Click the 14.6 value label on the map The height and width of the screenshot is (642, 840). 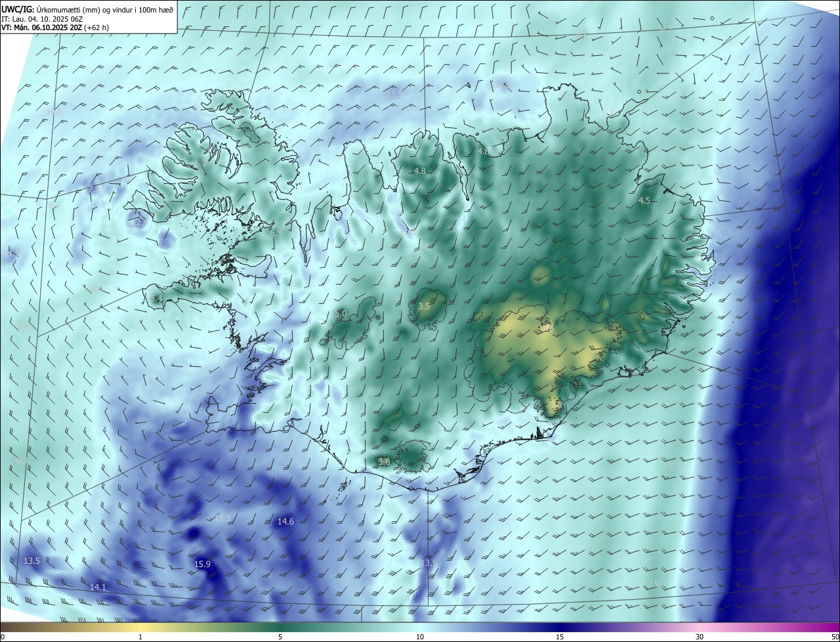(x=285, y=522)
